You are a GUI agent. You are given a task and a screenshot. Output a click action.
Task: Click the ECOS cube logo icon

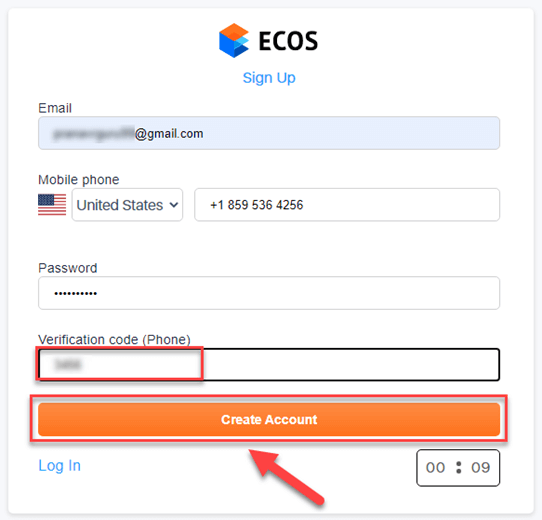point(234,40)
